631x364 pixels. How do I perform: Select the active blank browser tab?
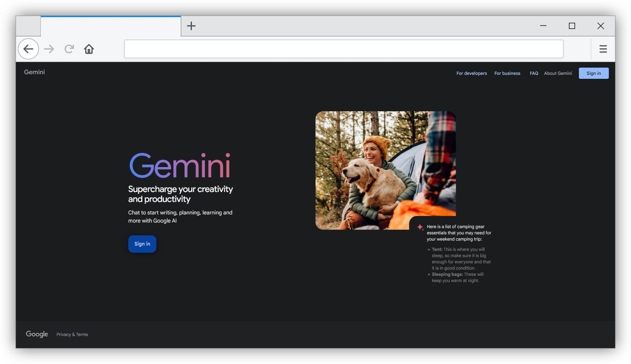pyautogui.click(x=110, y=26)
